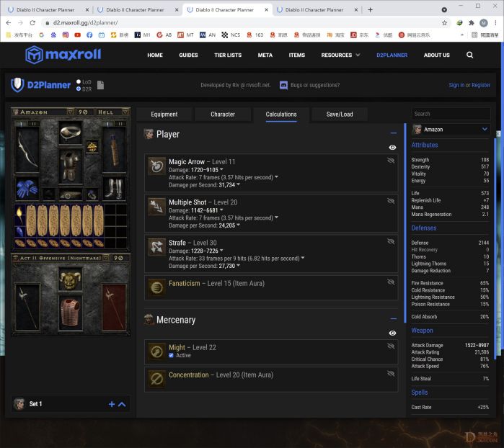Click the Magic Arrow skill icon
504x448 pixels.
(157, 166)
